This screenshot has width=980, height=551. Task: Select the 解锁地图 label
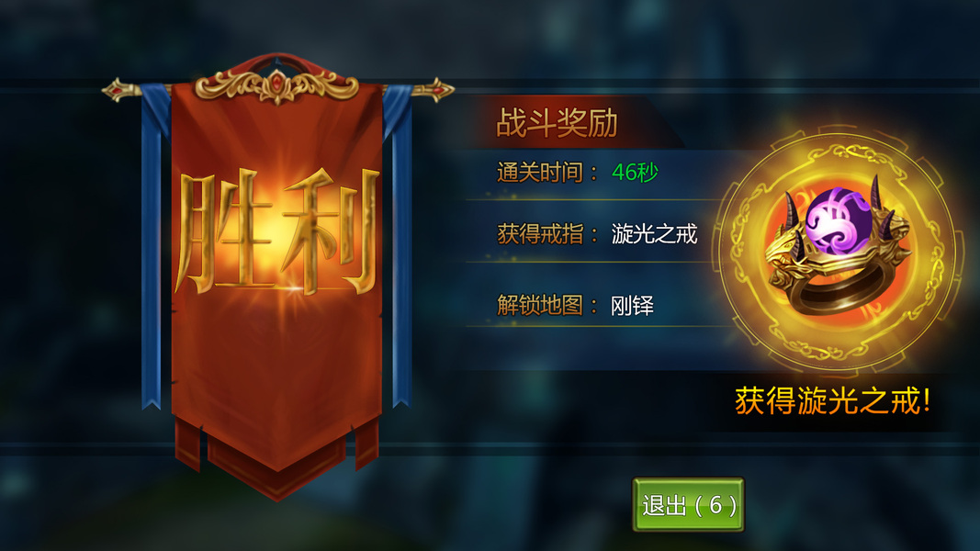(x=540, y=306)
